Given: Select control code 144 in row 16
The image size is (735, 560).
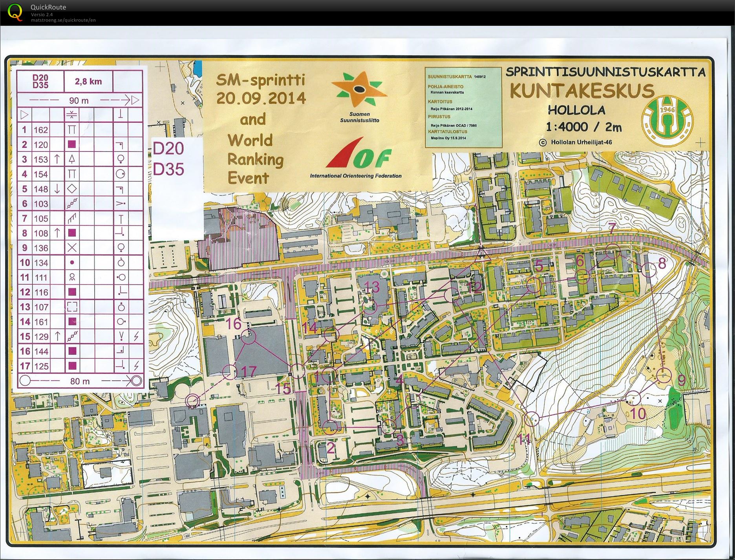Looking at the screenshot, I should click(40, 351).
